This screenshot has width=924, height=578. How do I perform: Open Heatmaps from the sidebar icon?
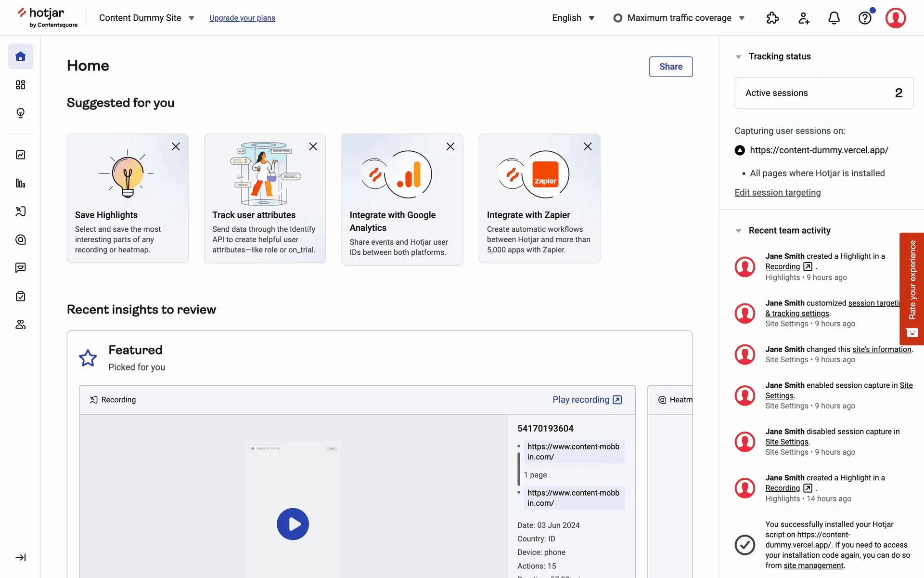point(20,239)
